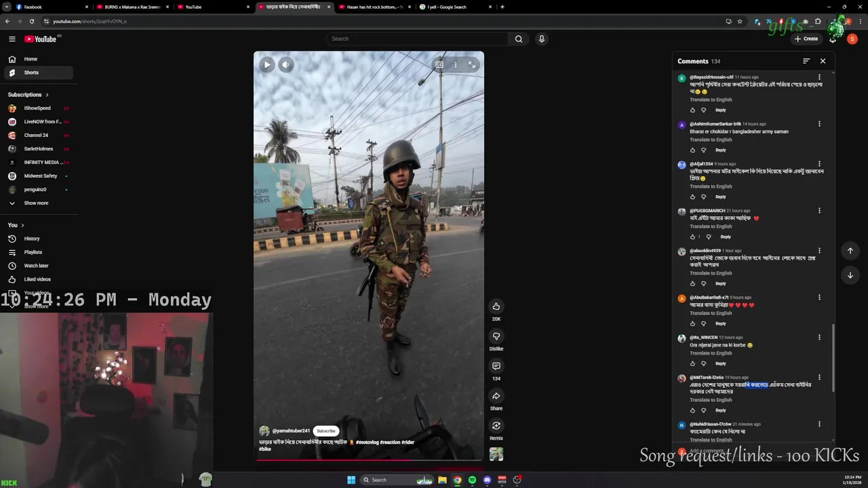
Task: Mute the Shorts video volume
Action: tap(285, 64)
